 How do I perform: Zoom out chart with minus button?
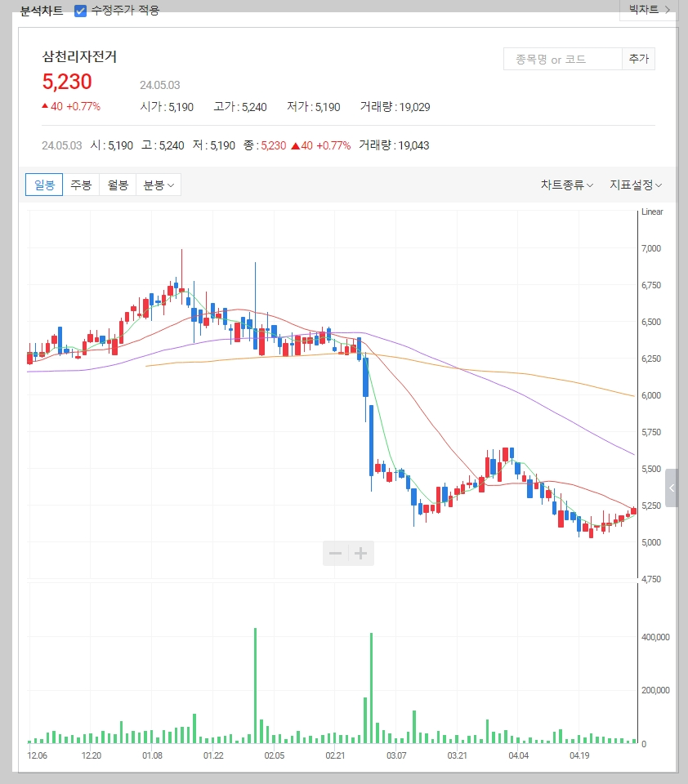click(x=335, y=553)
